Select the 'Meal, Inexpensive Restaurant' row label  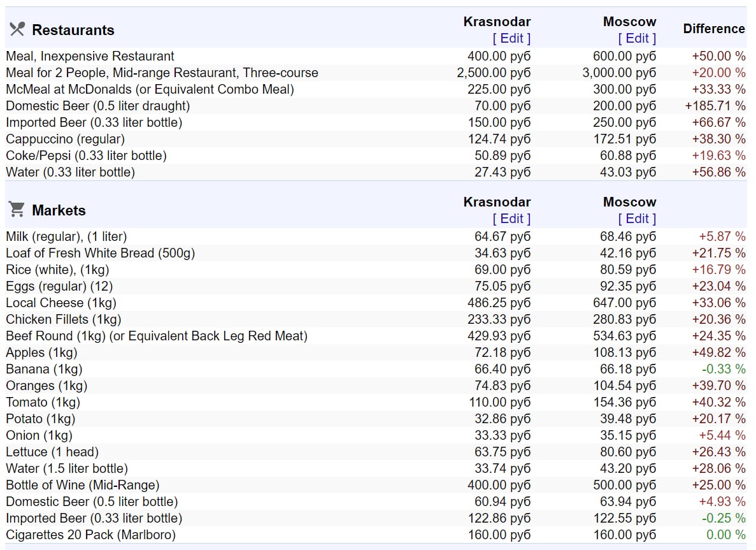[90, 57]
